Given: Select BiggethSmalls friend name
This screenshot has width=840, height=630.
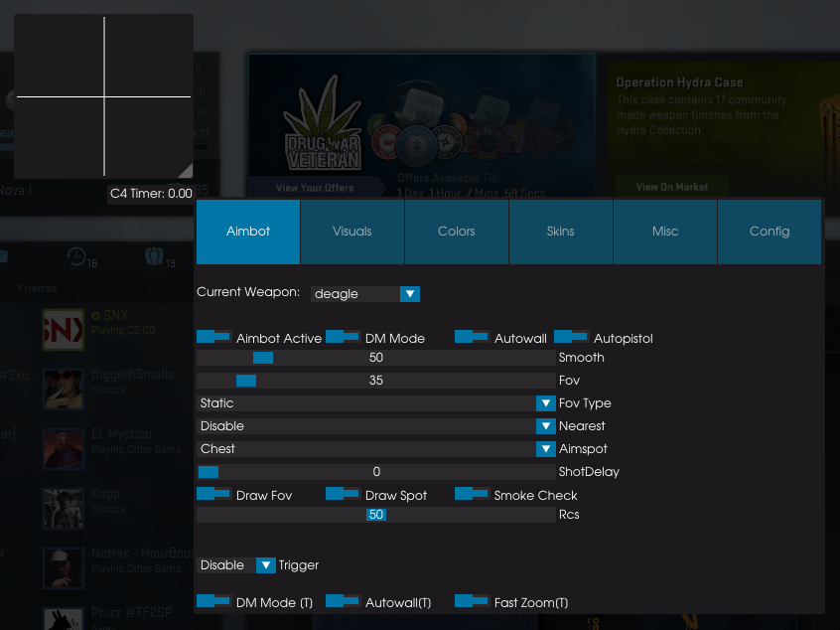Looking at the screenshot, I should pyautogui.click(x=133, y=375).
